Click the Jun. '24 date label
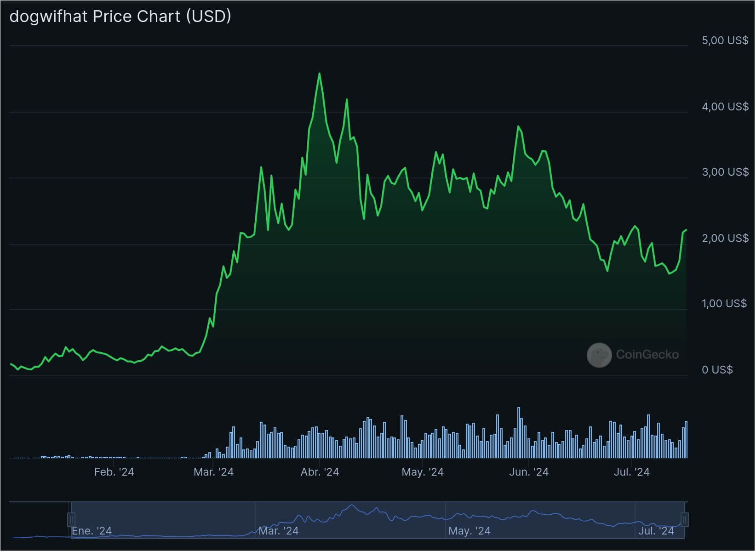The image size is (756, 552). tap(529, 472)
